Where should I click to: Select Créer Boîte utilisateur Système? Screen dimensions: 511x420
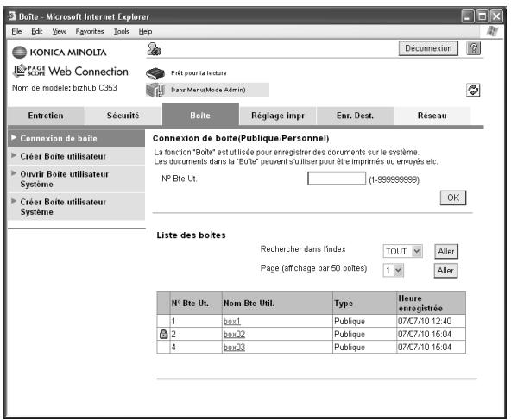[x=76, y=207]
